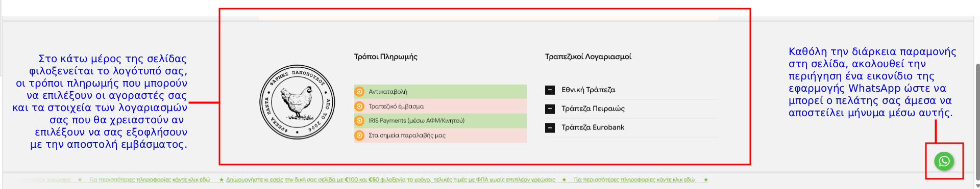980x189 pixels.
Task: Click the Τραπεζικοί Λογαριασμοί heading
Action: tap(588, 57)
